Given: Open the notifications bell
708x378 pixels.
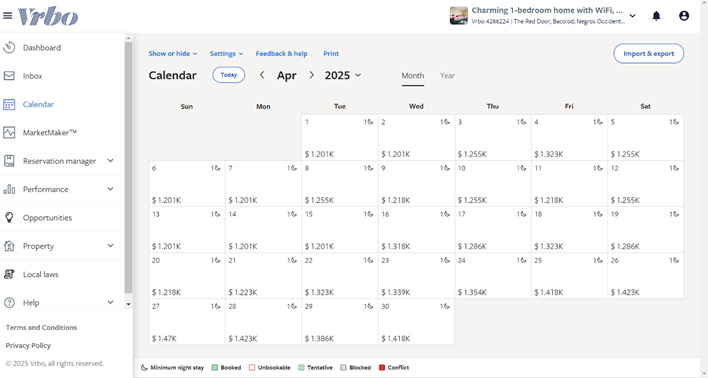Looking at the screenshot, I should pyautogui.click(x=656, y=16).
